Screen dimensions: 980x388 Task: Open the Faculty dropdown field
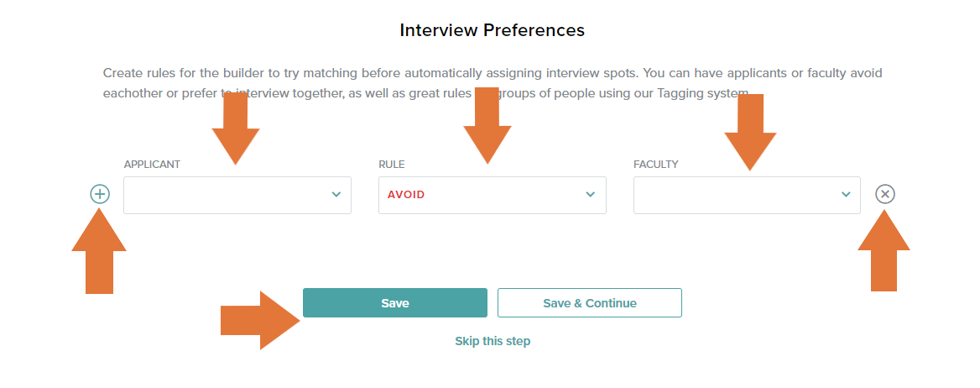coord(747,195)
